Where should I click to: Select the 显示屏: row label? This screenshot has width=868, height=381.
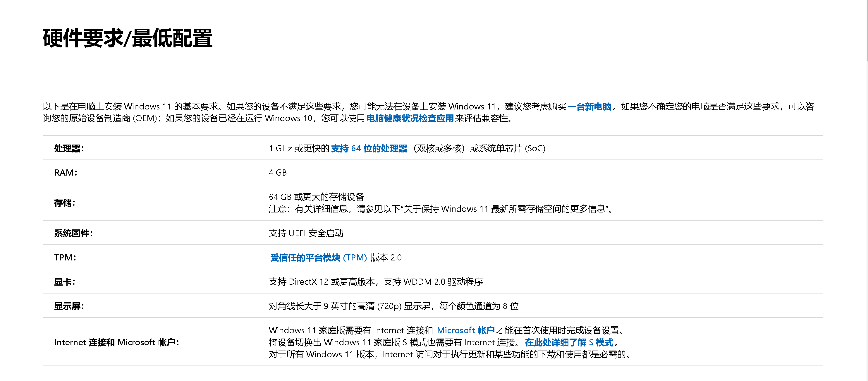point(69,306)
